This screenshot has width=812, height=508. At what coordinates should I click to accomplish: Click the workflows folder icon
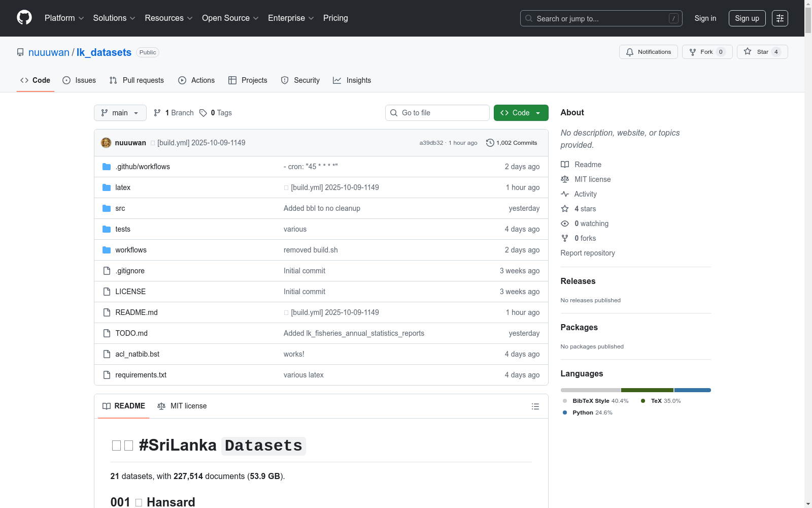pyautogui.click(x=107, y=250)
